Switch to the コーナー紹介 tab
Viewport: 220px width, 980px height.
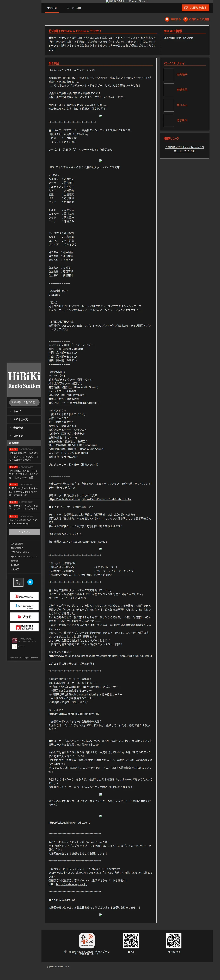pos(74,8)
